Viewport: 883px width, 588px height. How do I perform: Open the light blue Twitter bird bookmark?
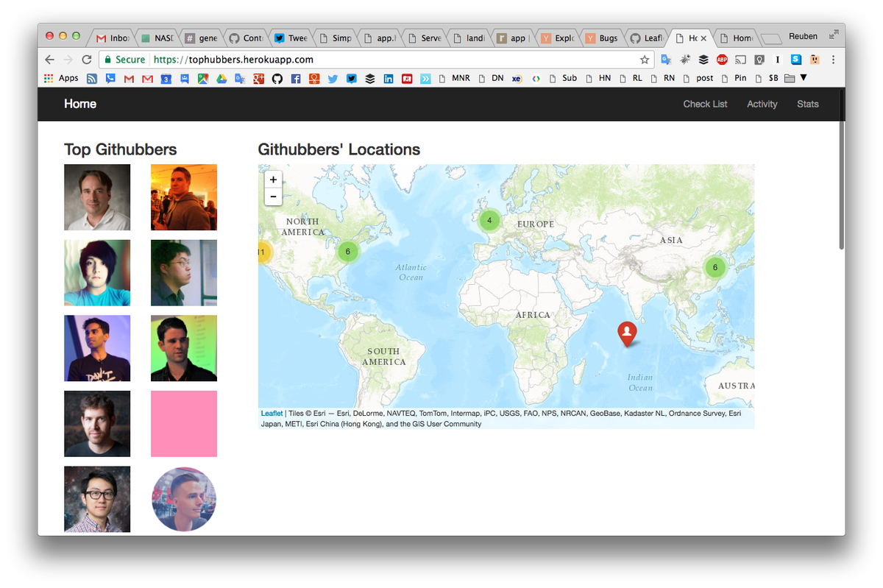pyautogui.click(x=333, y=78)
